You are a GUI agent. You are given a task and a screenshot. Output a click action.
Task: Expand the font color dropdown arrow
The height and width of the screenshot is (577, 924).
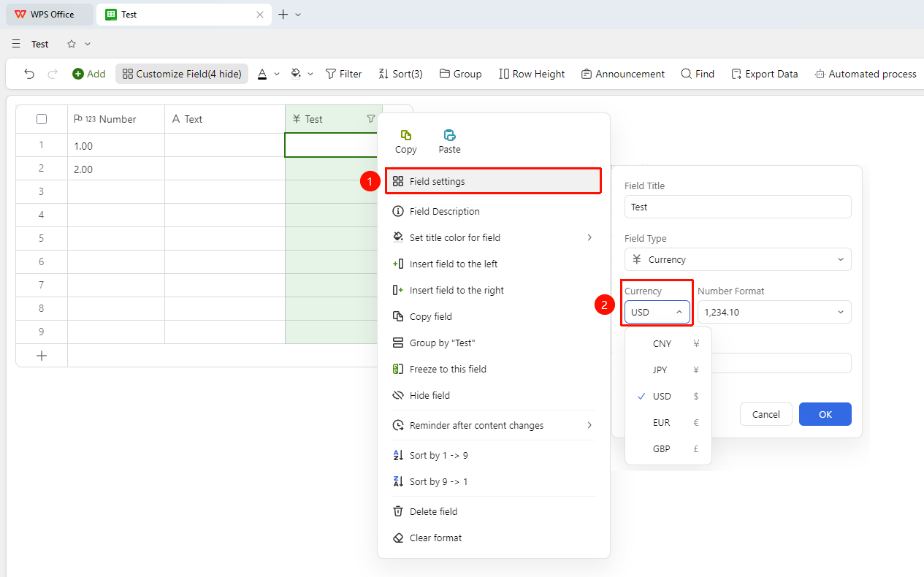(x=277, y=74)
